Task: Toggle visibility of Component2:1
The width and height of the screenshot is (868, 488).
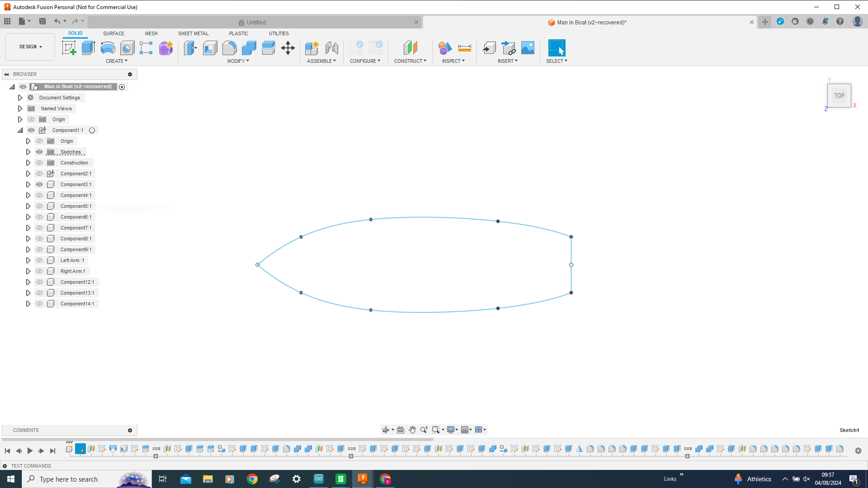Action: point(39,174)
